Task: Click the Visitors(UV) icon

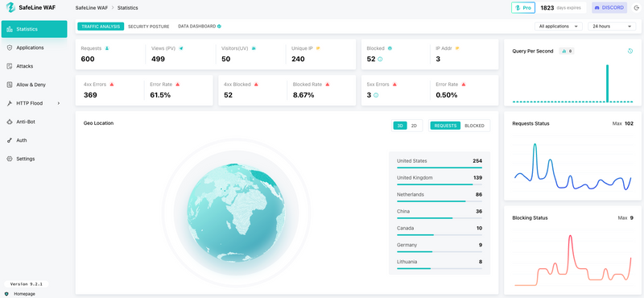Action: tap(254, 48)
